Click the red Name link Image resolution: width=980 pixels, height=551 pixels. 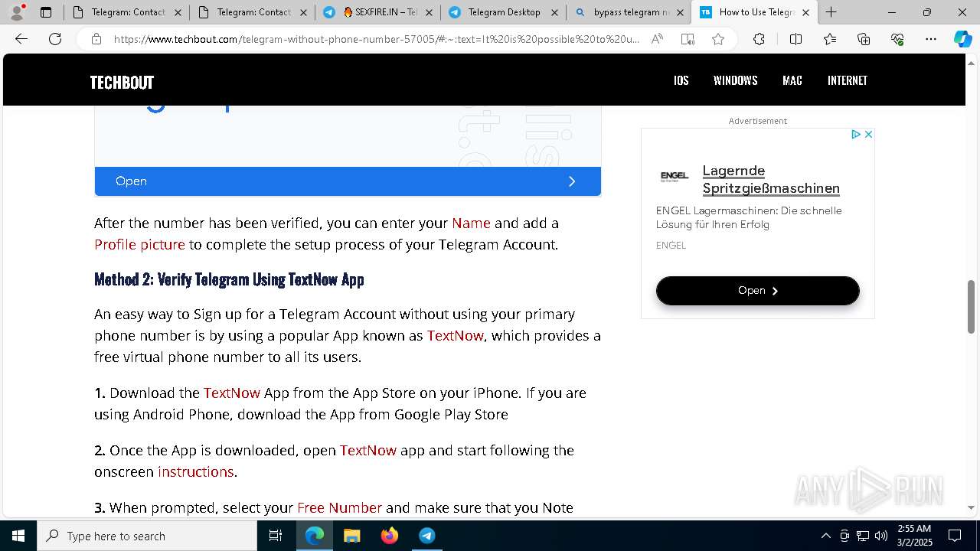(x=471, y=223)
